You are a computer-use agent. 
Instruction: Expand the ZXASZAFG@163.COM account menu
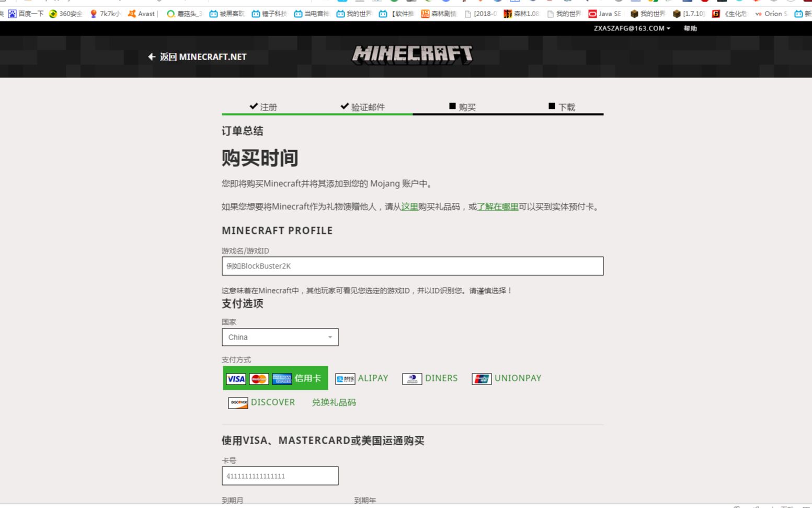click(632, 28)
